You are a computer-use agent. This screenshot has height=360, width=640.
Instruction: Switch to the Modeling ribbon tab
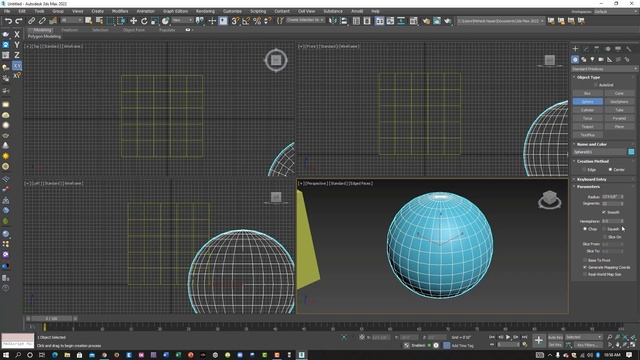(42, 30)
